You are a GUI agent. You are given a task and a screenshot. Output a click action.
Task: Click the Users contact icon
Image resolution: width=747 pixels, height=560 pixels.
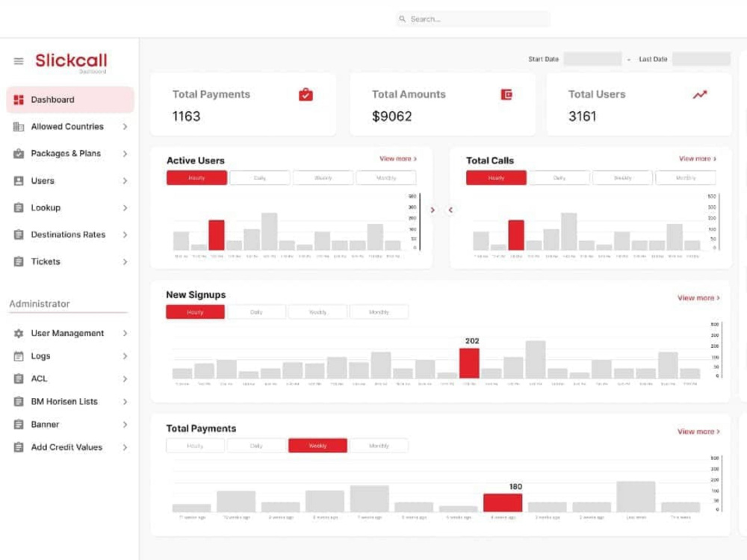[19, 181]
